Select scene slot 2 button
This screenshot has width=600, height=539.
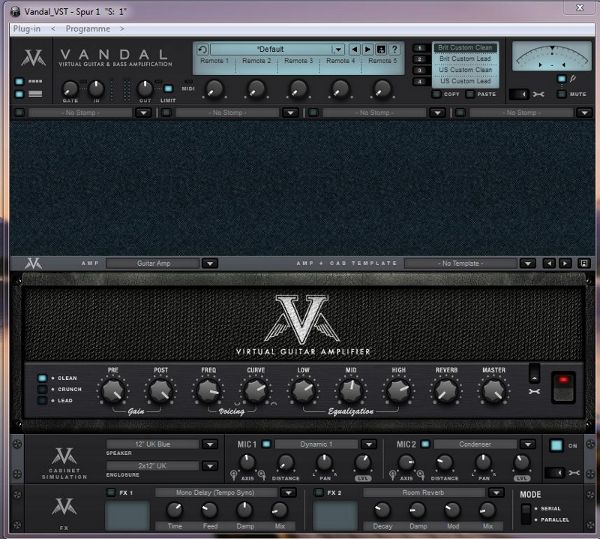click(x=420, y=59)
